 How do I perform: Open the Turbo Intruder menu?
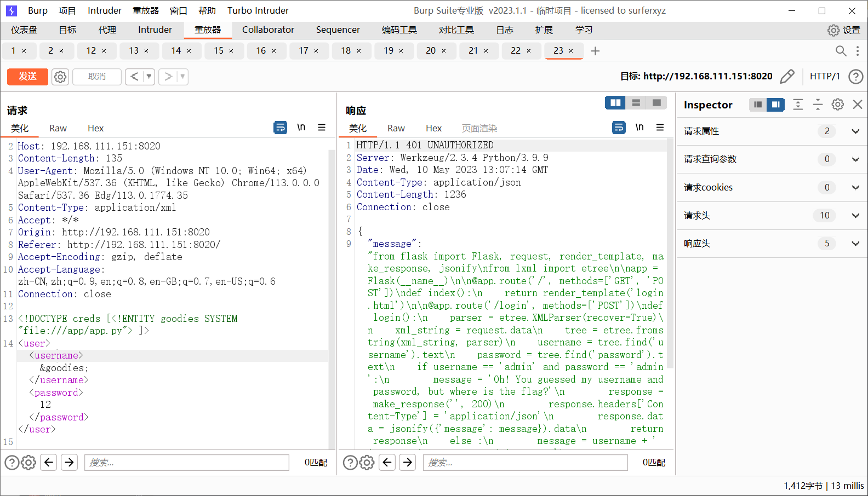coord(258,10)
